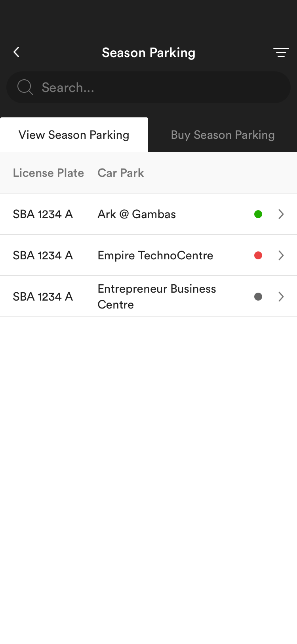The image size is (297, 644).
Task: Click the red status dot for Empire TechnoCentre
Action: (258, 255)
